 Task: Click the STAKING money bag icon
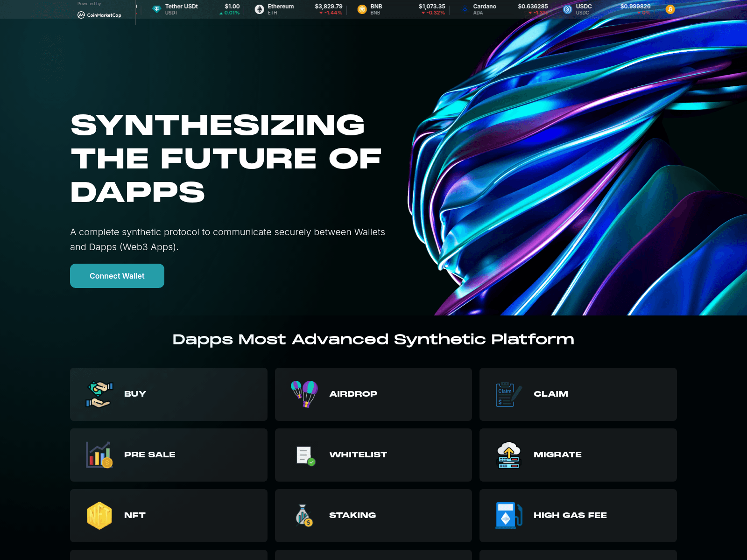pyautogui.click(x=304, y=516)
